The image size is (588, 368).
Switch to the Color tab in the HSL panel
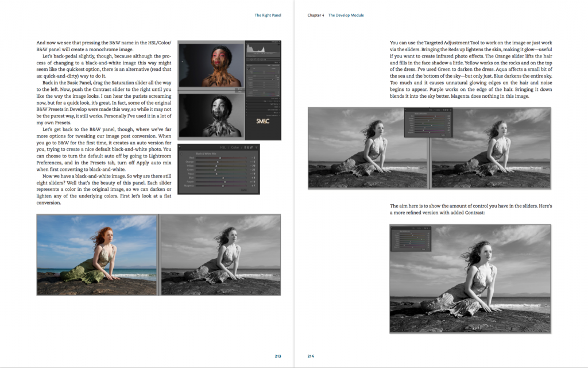pyautogui.click(x=235, y=147)
